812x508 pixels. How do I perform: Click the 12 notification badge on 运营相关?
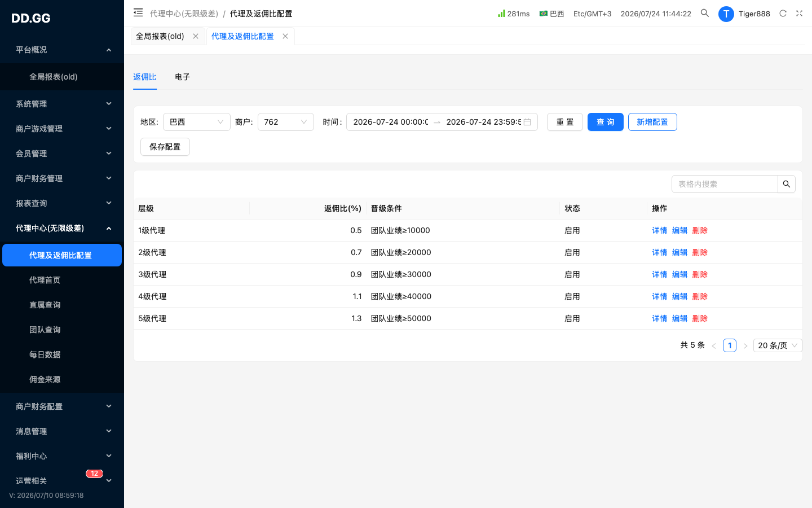pos(94,474)
